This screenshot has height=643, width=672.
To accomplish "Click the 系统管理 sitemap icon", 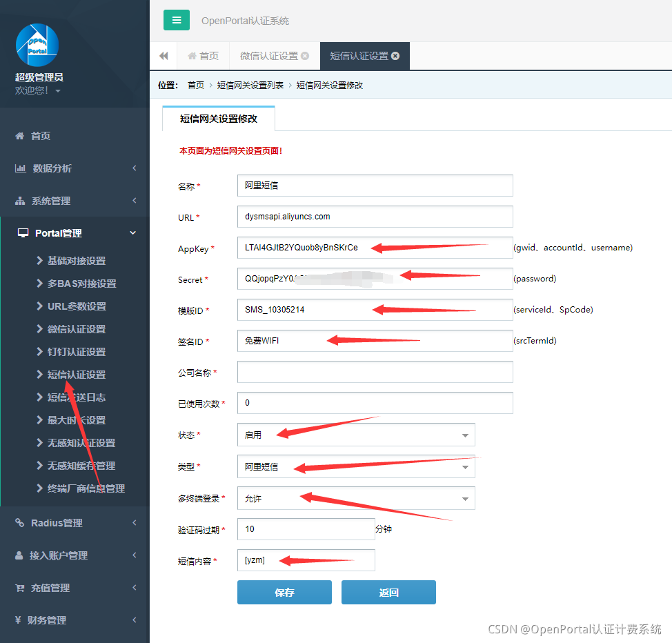I will (20, 201).
